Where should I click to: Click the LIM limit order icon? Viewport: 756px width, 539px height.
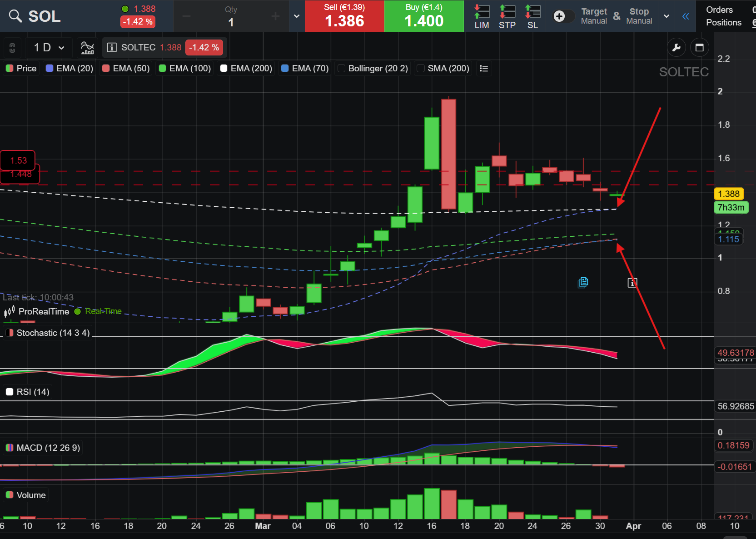click(x=482, y=16)
